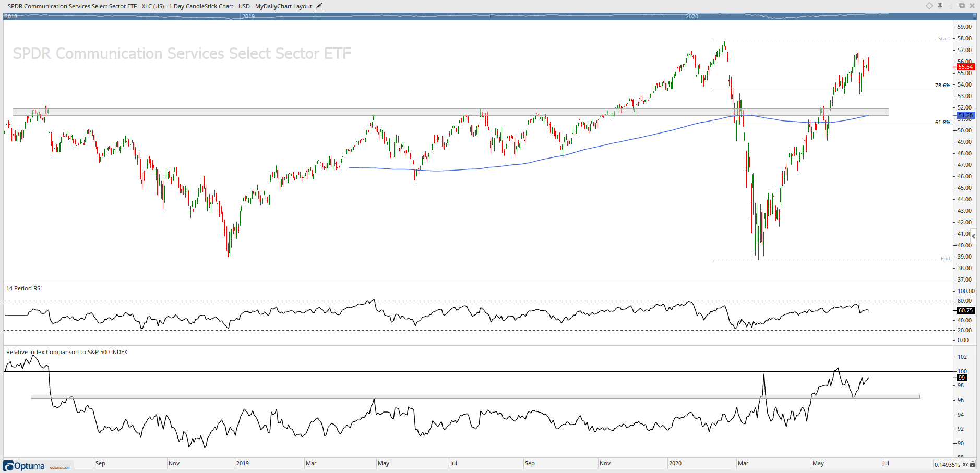Click the diamond icon in the title bar
This screenshot has width=980, height=473.
(x=929, y=6)
